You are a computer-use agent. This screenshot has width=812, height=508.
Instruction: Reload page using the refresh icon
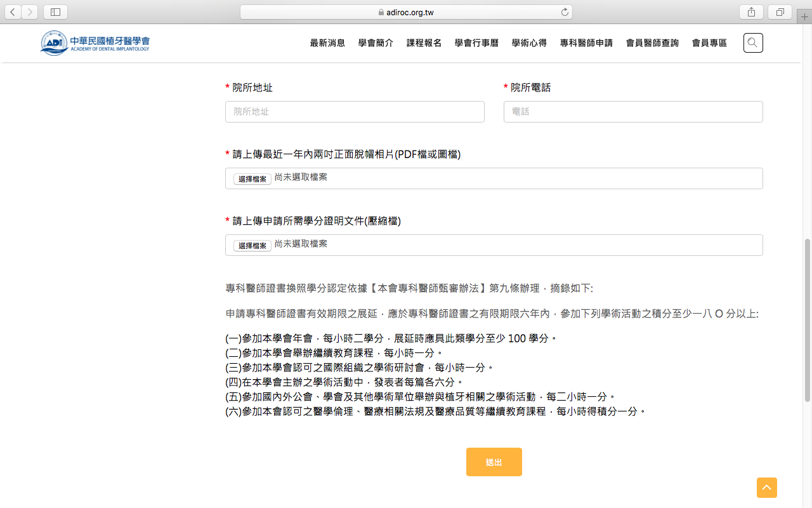click(565, 12)
